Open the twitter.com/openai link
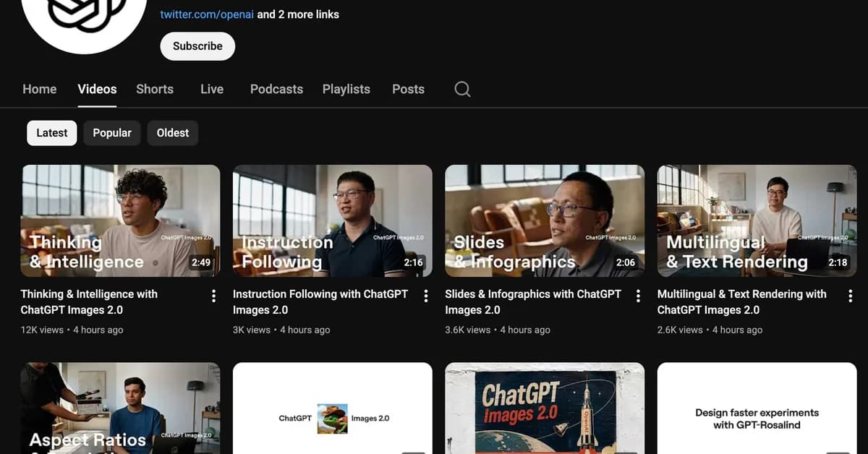868x454 pixels. [207, 14]
